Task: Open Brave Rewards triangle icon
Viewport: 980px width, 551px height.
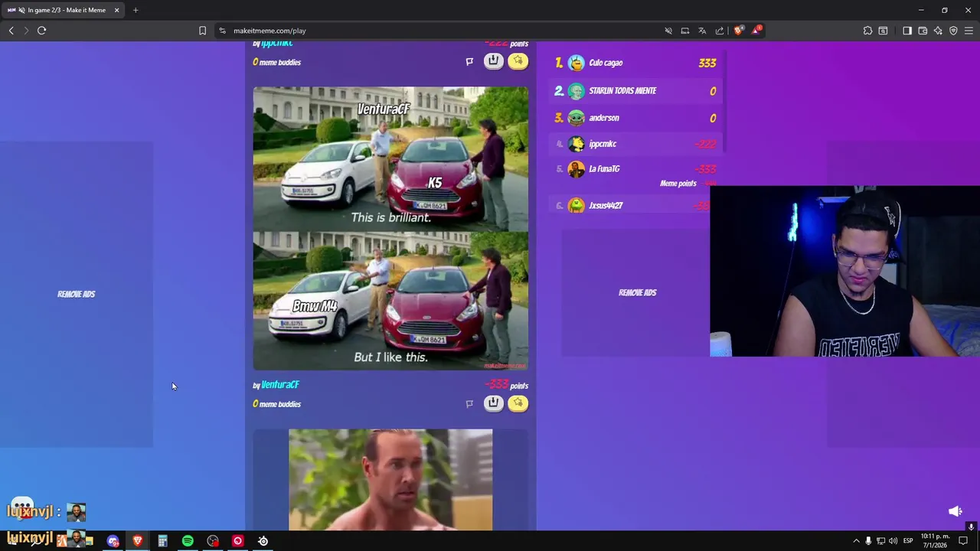Action: [756, 30]
